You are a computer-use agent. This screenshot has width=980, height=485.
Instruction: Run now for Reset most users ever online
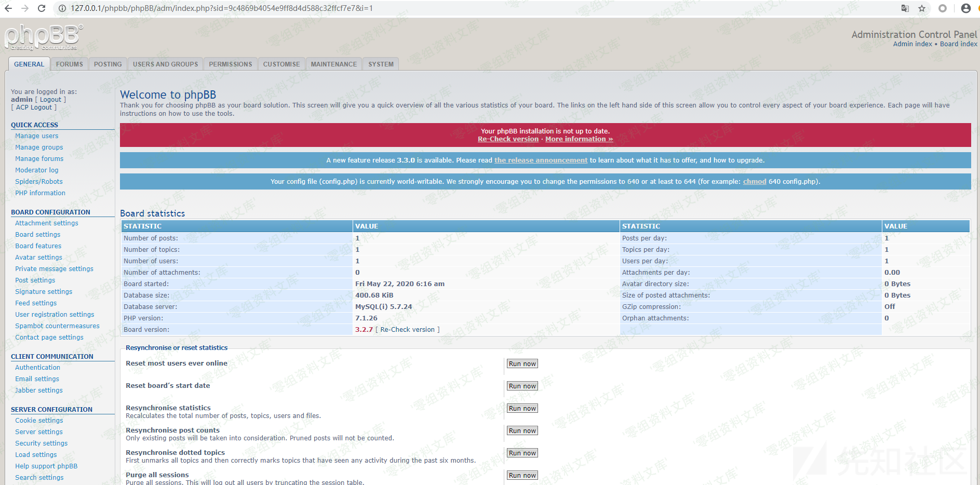[522, 364]
